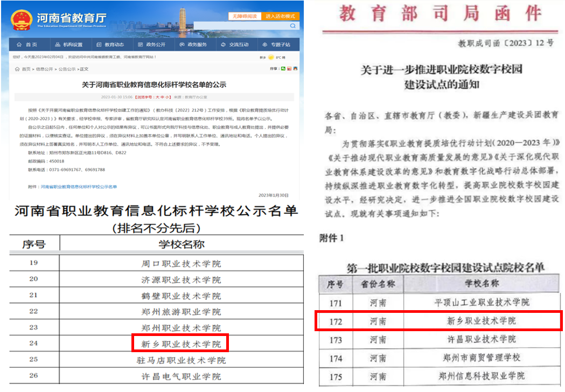Image resolution: width=565 pixels, height=392 pixels.
Task: Click the 序号 column header in left table
Action: (34, 244)
